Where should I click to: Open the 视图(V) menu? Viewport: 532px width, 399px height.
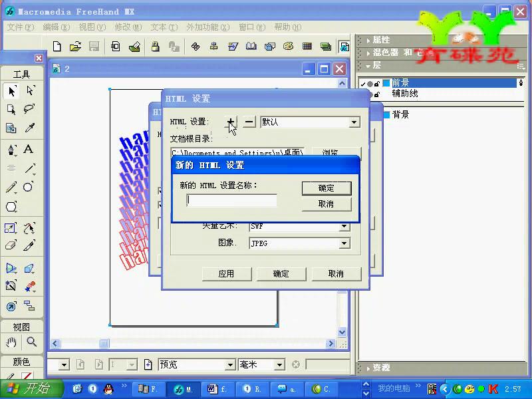[92, 27]
